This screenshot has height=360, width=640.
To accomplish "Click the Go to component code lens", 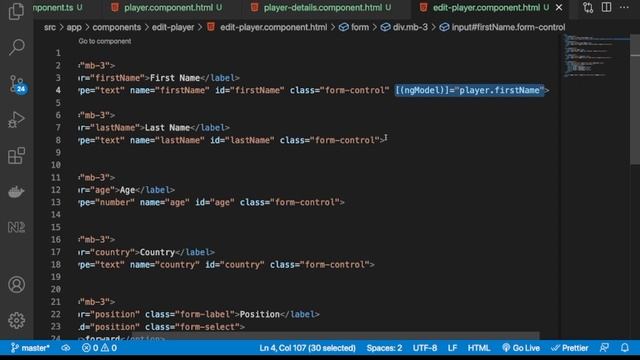I will (105, 41).
